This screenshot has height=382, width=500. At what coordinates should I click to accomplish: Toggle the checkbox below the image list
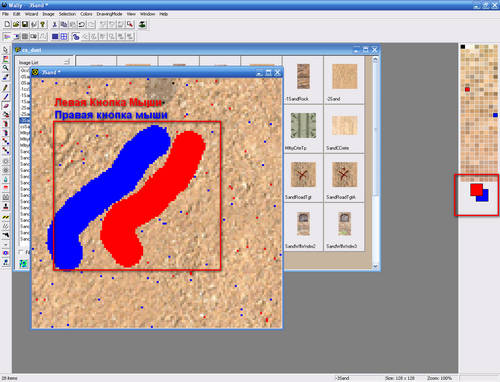tap(21, 252)
